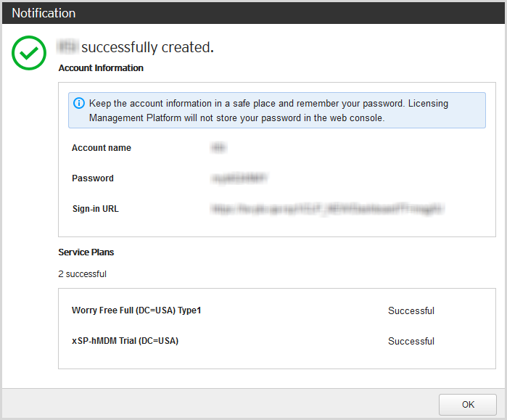Open the blurred sign-in URL link
Viewport: 507px width, 420px height.
pos(326,209)
